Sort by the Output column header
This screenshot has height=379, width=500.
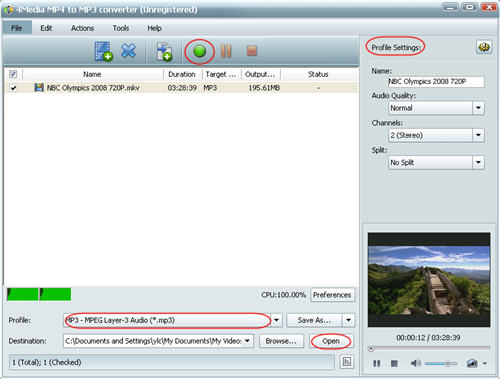click(x=260, y=74)
